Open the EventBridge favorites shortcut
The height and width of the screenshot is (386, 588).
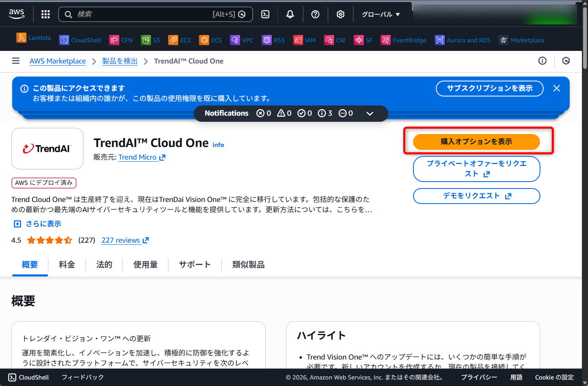coord(404,40)
